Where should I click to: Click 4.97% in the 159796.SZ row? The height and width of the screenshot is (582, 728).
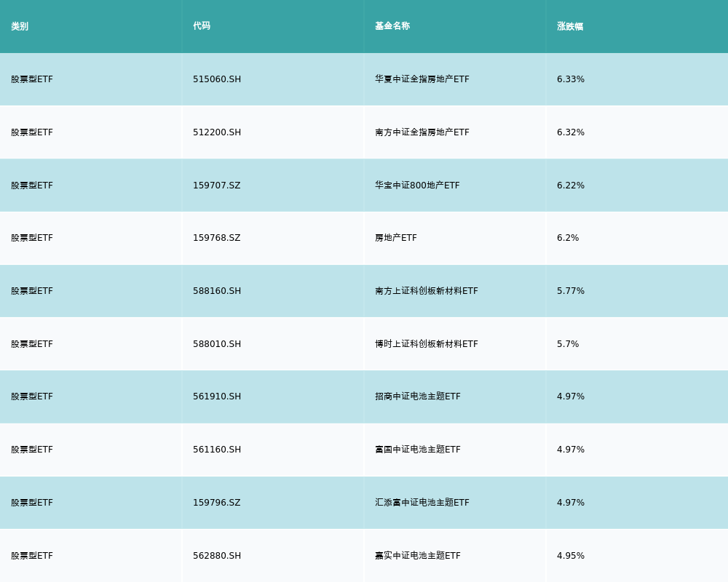[571, 503]
